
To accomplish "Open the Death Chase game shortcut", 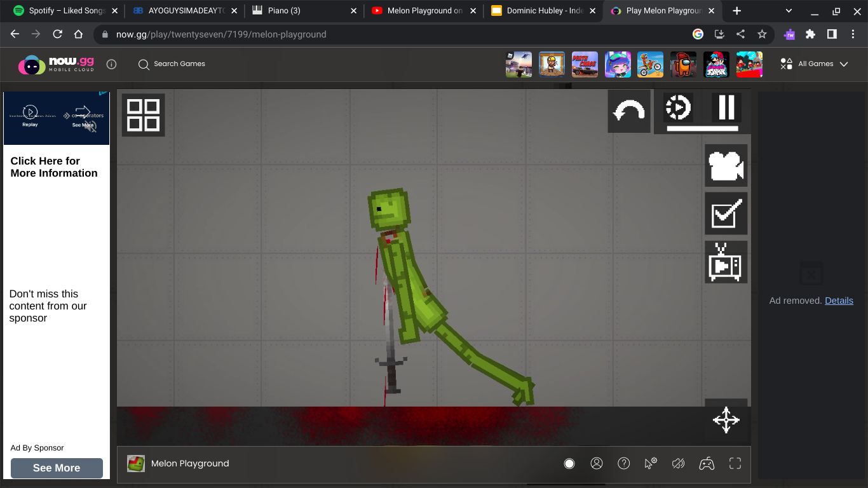I will [x=585, y=64].
